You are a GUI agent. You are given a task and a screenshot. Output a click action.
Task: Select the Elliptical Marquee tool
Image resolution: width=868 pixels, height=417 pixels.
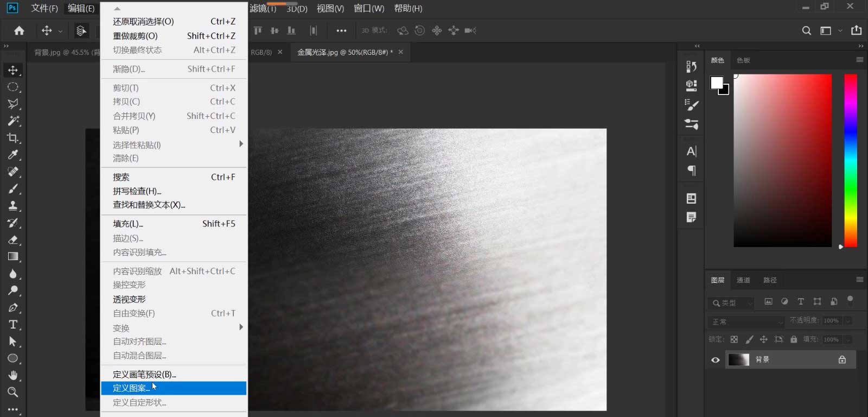(x=13, y=87)
